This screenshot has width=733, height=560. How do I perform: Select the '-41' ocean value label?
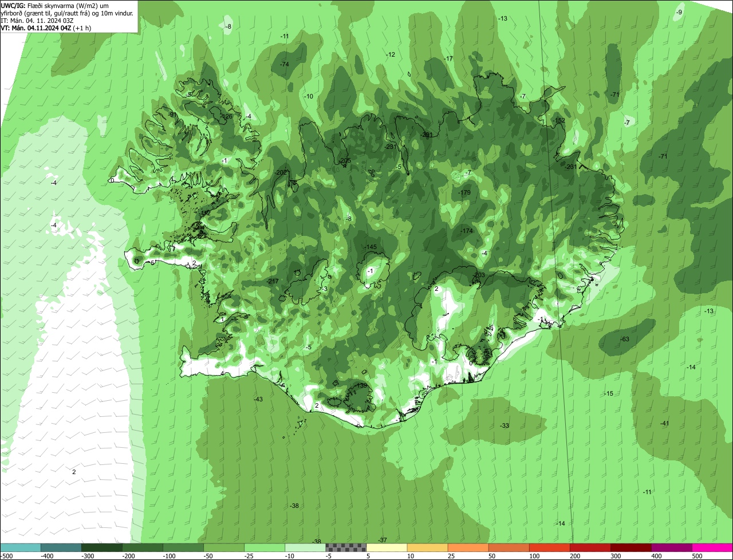click(x=664, y=423)
